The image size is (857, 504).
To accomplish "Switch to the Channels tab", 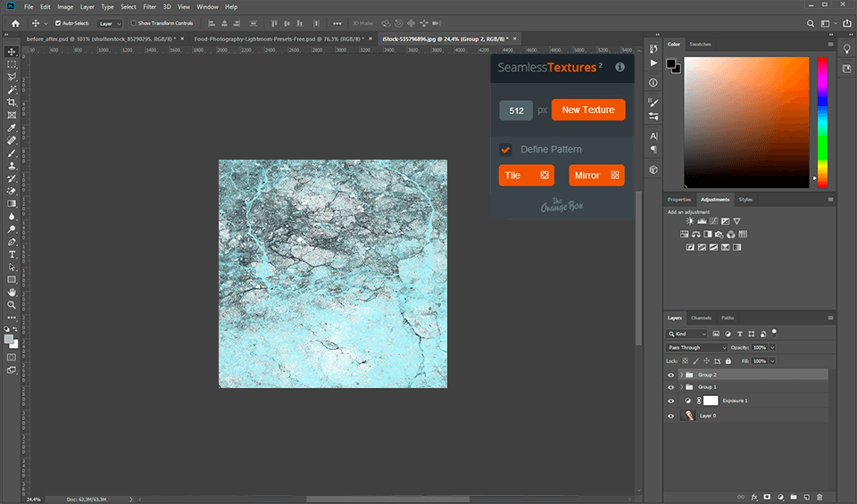I will pos(701,318).
